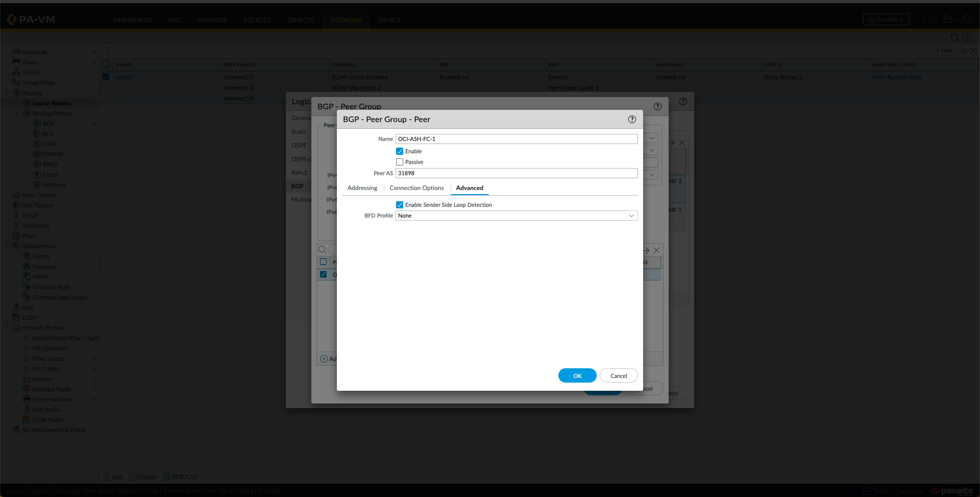
Task: Click the IKE Gateways sidebar icon
Action: (27, 348)
